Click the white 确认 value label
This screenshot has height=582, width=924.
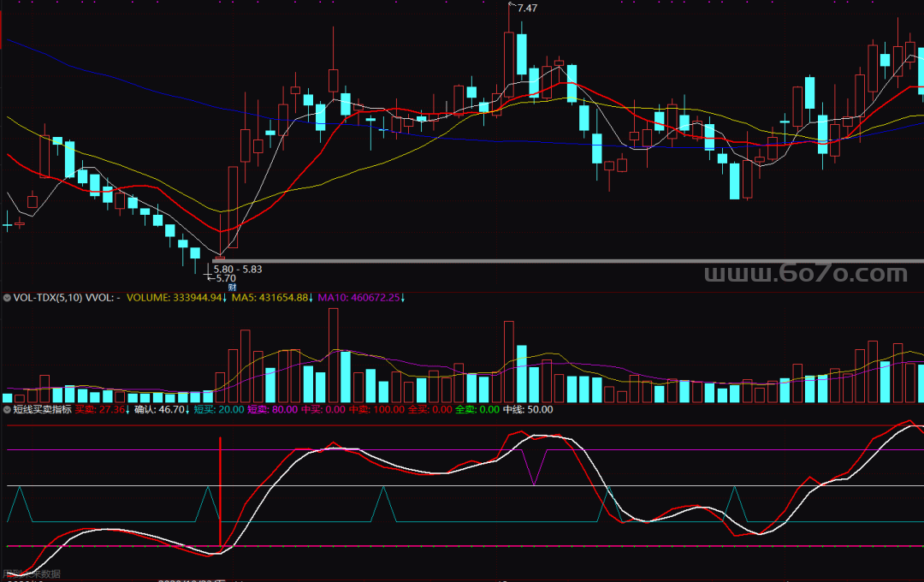pyautogui.click(x=160, y=409)
